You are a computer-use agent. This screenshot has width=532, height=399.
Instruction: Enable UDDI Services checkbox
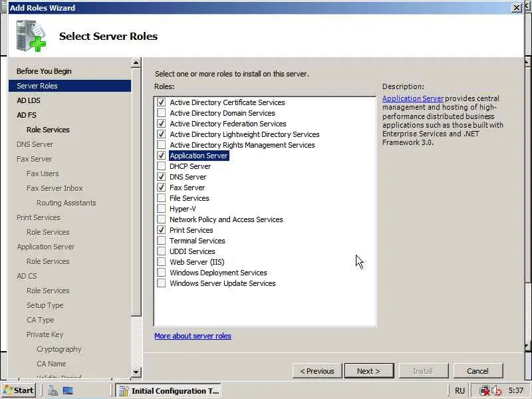(x=161, y=251)
